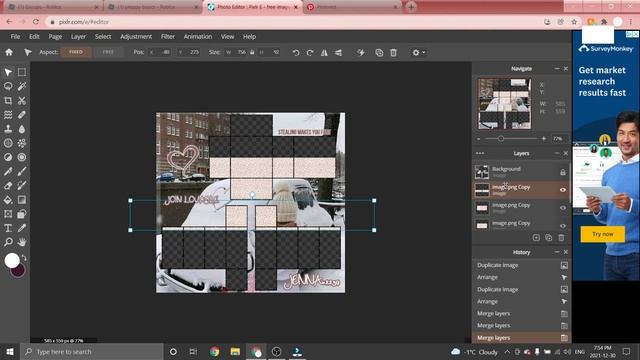The height and width of the screenshot is (360, 640).
Task: Select the Hand pan tool
Action: 22,242
